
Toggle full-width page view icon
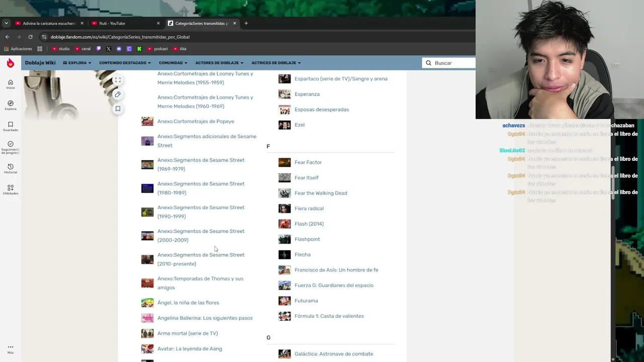tap(118, 80)
